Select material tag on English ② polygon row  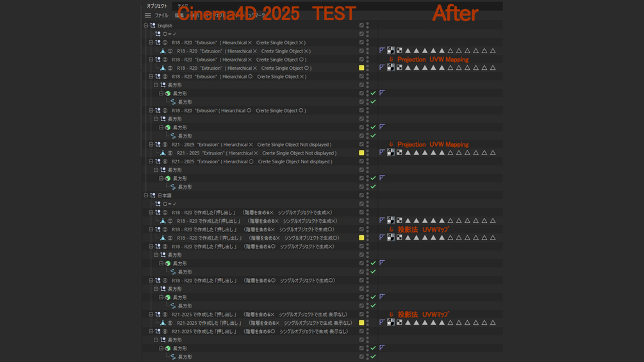(391, 67)
